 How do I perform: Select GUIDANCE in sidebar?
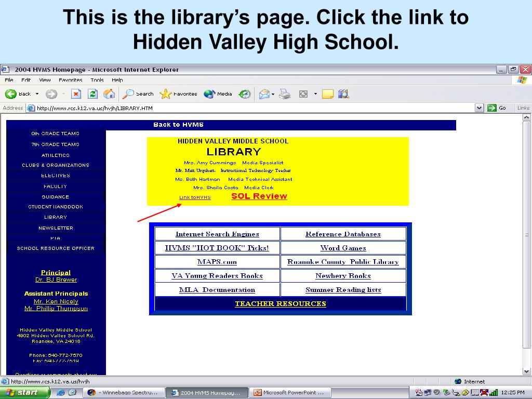click(x=56, y=197)
